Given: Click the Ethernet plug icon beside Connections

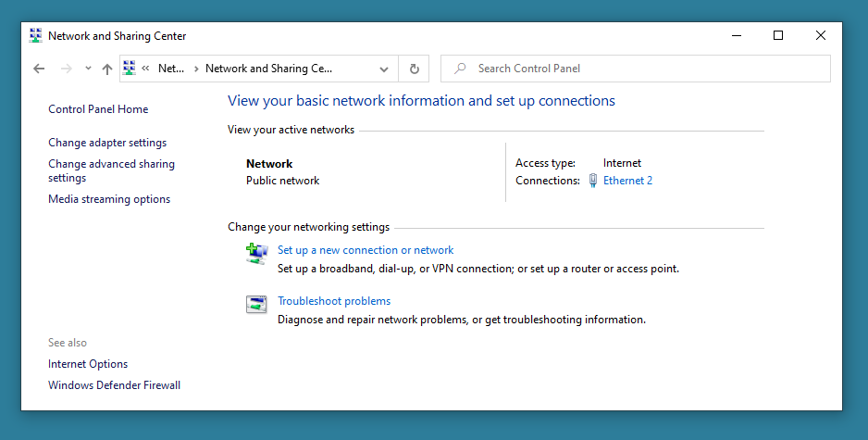Looking at the screenshot, I should coord(593,181).
